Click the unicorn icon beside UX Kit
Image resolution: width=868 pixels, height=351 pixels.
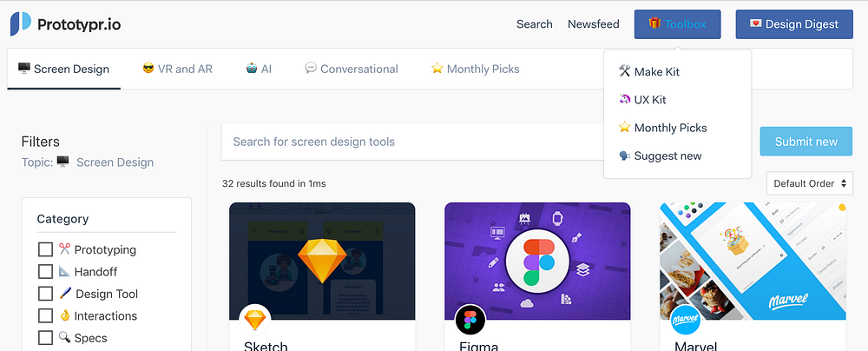coord(624,99)
